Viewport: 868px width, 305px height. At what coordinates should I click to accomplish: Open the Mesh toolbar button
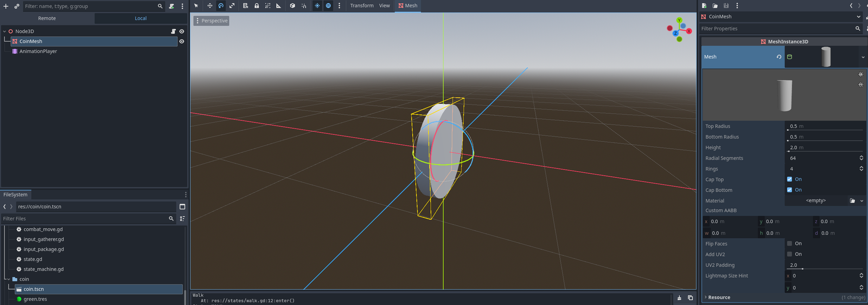point(408,6)
